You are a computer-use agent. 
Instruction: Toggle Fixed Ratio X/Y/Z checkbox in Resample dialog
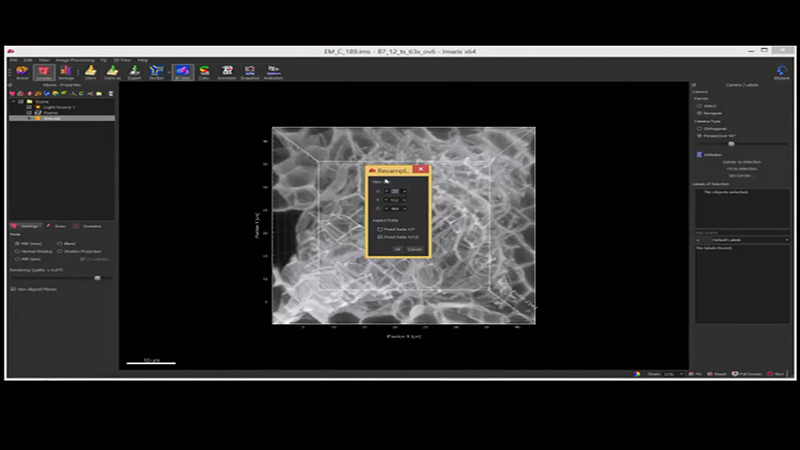click(x=380, y=237)
